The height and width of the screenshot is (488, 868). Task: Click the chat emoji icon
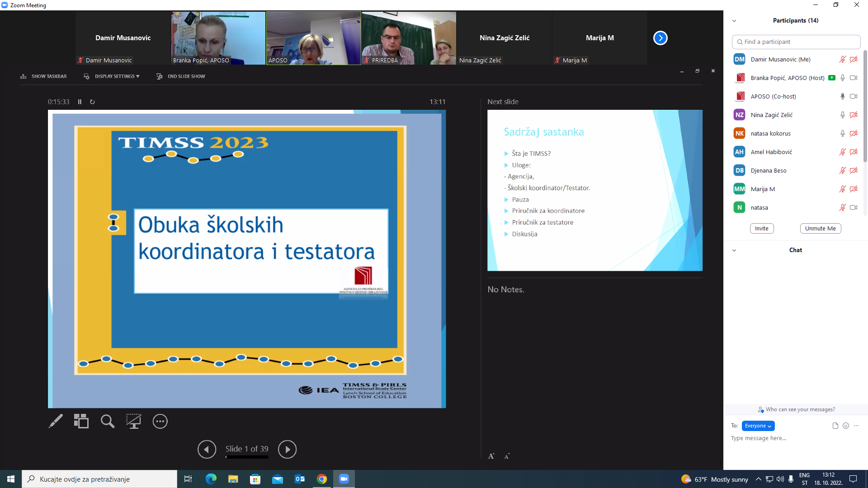coord(846,426)
